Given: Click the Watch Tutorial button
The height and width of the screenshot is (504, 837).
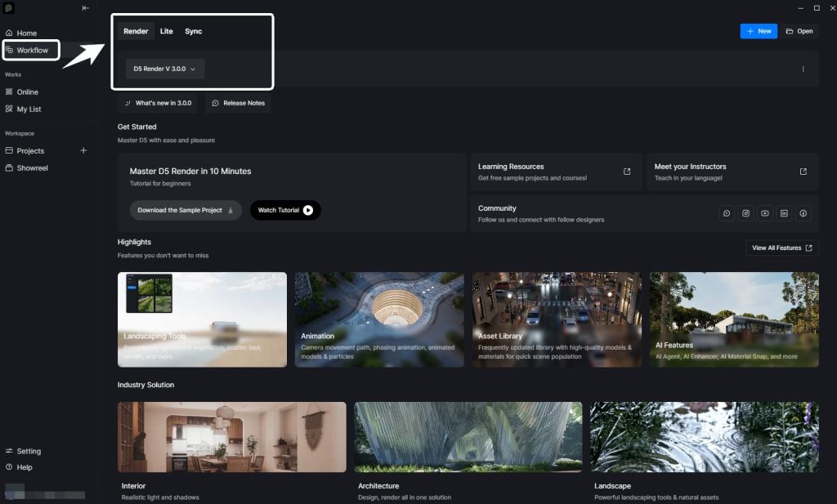Looking at the screenshot, I should (x=285, y=210).
